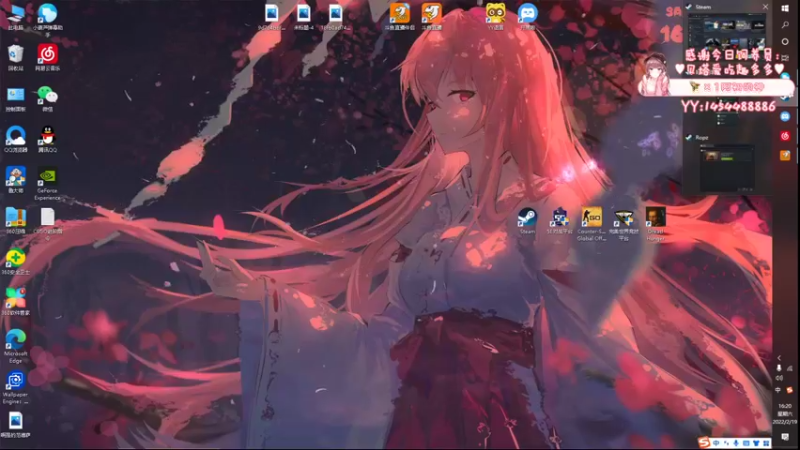
Task: Open the GeForce Experience shortcut
Action: click(47, 184)
